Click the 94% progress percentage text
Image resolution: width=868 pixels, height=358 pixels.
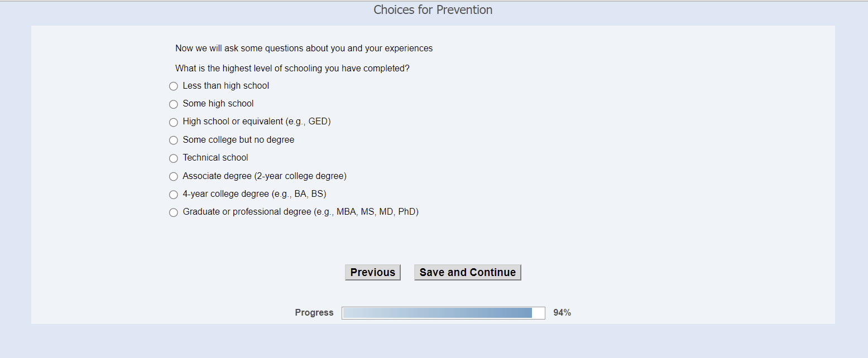562,313
